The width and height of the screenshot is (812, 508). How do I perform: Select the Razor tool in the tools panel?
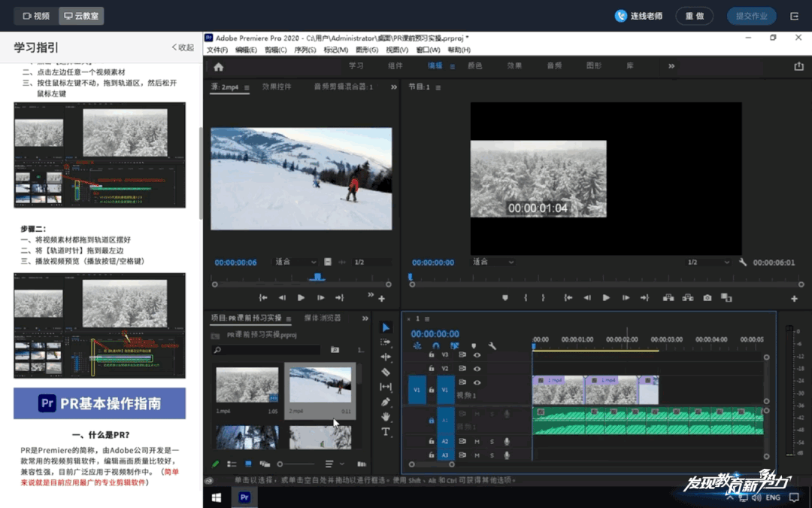coord(386,372)
